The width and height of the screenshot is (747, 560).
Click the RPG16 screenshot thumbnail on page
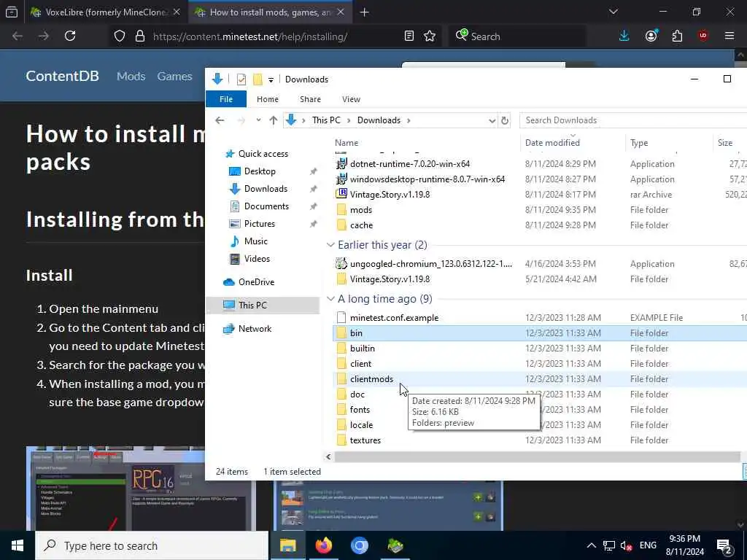141,489
